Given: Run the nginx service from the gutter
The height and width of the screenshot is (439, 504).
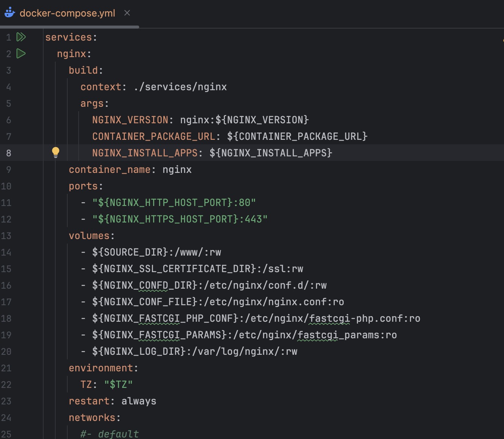Looking at the screenshot, I should pos(21,54).
